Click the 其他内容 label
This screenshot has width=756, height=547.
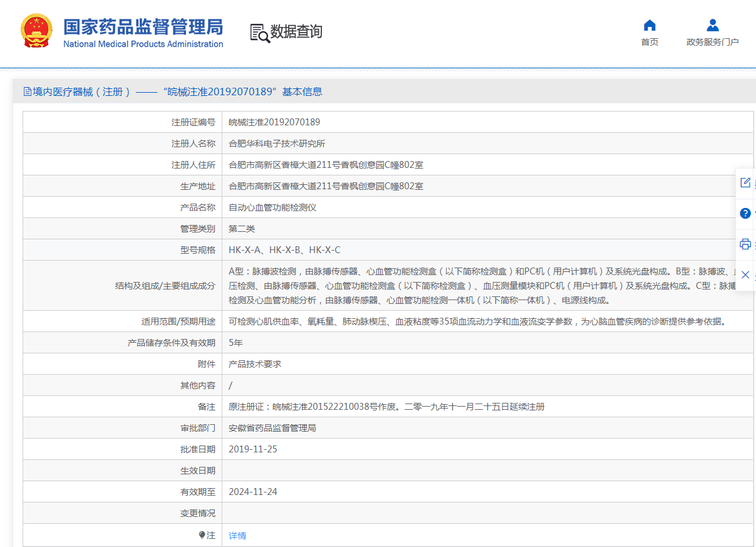pos(198,385)
